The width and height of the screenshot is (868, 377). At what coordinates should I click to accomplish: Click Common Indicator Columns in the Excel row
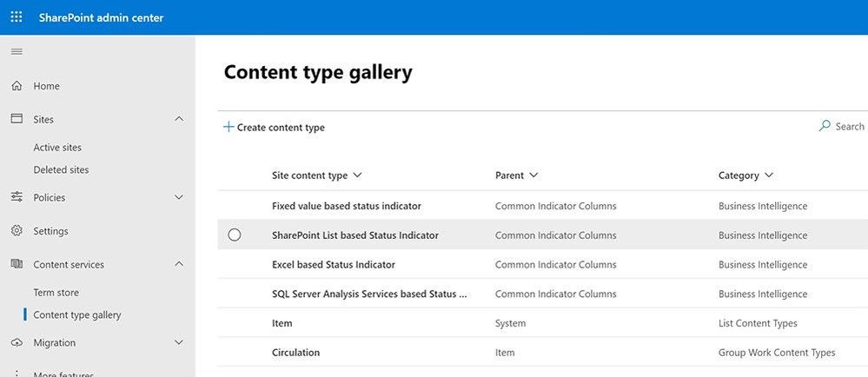(x=556, y=265)
